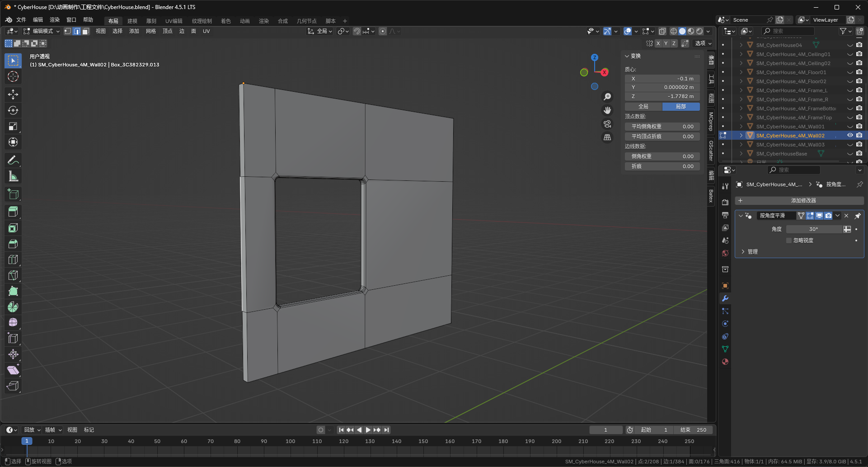Open the Edit menu in top bar
This screenshot has height=467, width=868.
coord(38,20)
